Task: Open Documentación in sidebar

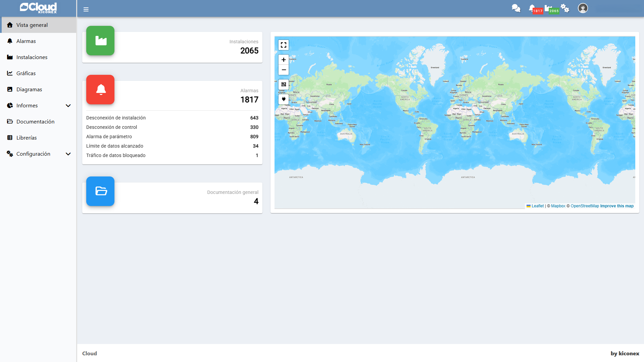Action: coord(39,121)
